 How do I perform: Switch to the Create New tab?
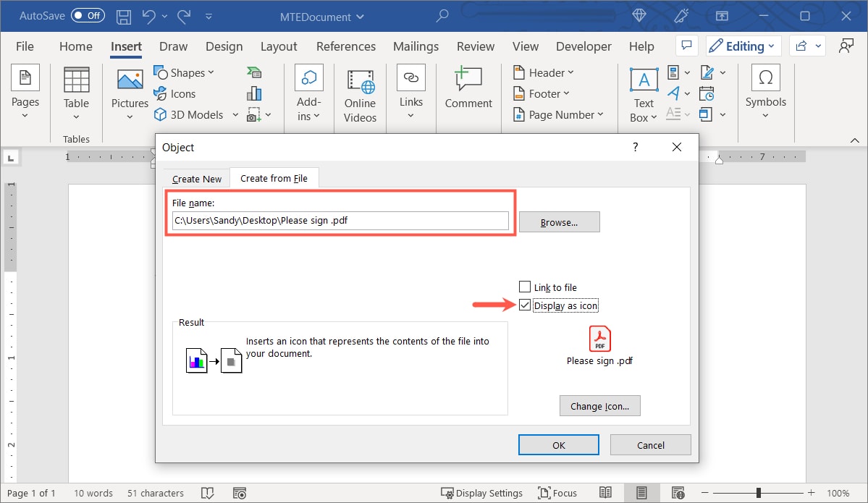pyautogui.click(x=195, y=178)
